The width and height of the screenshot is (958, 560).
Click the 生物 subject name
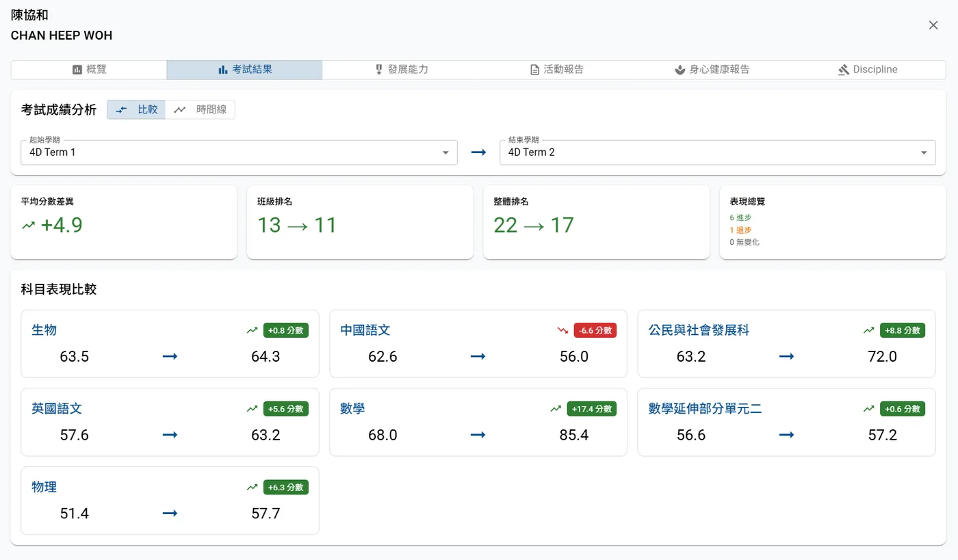coord(44,330)
